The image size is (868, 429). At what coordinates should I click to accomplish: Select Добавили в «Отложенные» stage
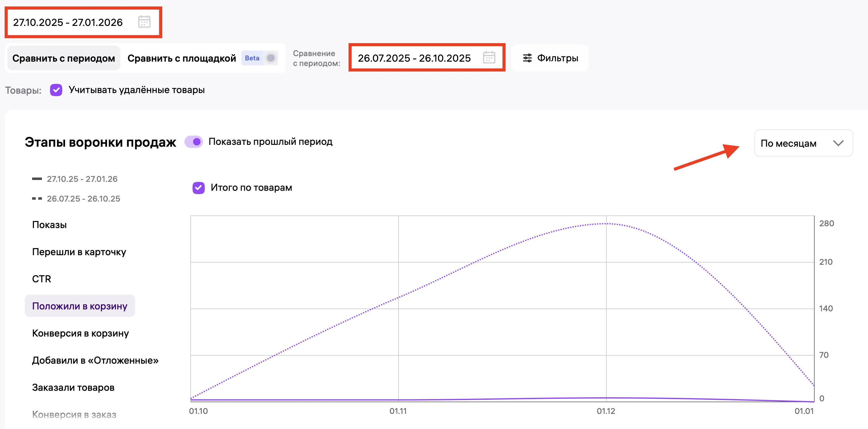tap(95, 360)
